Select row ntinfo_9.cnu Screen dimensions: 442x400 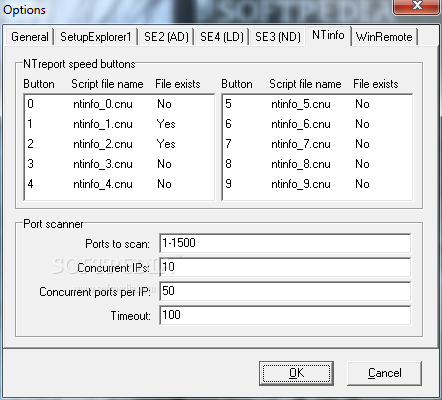[317, 184]
